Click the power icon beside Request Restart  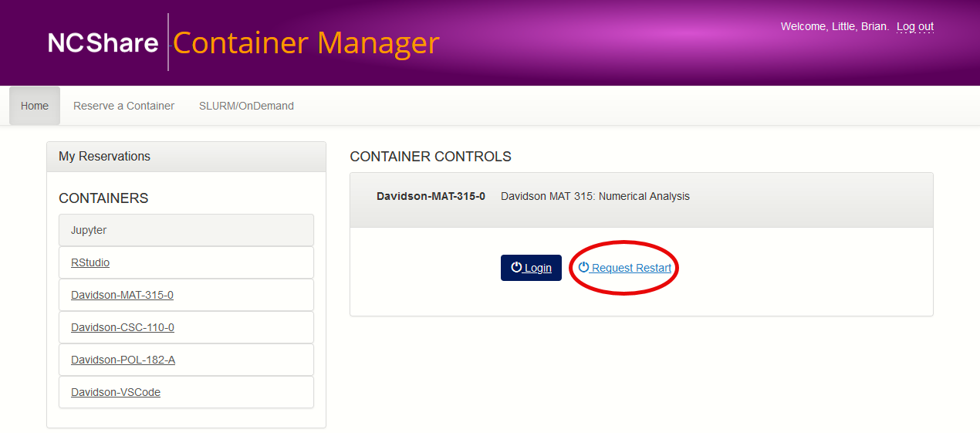click(583, 267)
